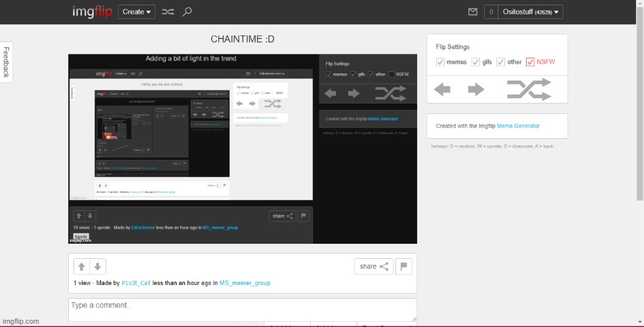This screenshot has width=644, height=327.
Task: Open P1x3l_CaT user profile
Action: [136, 283]
